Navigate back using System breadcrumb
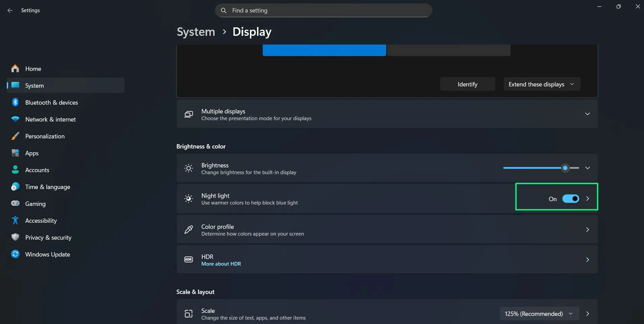The height and width of the screenshot is (324, 644). [x=196, y=31]
